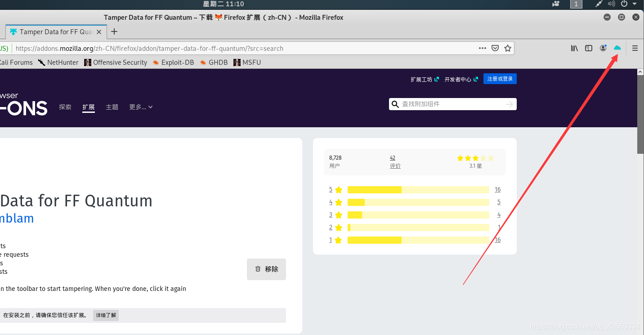Click the volume icon in top bar
This screenshot has height=335, width=644.
point(611,4)
